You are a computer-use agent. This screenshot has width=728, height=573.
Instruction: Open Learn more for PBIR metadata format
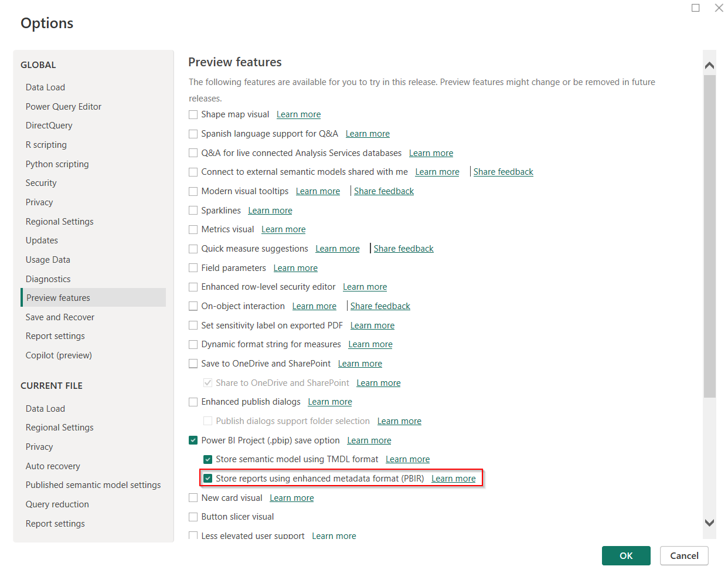(x=454, y=479)
